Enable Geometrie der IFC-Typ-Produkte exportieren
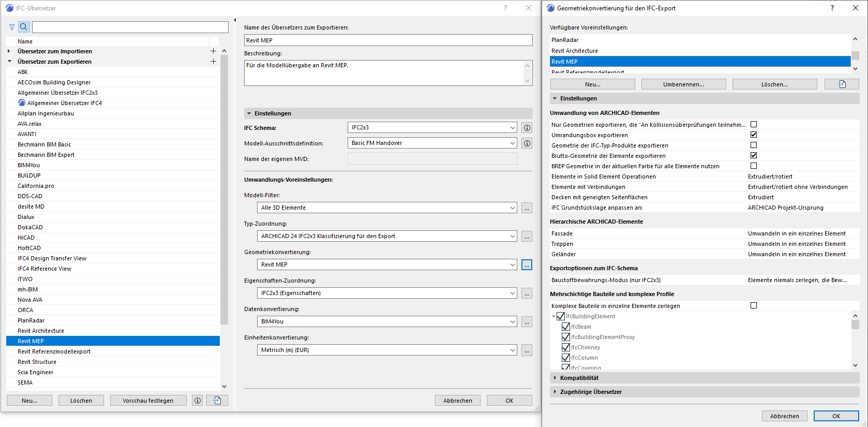 754,145
